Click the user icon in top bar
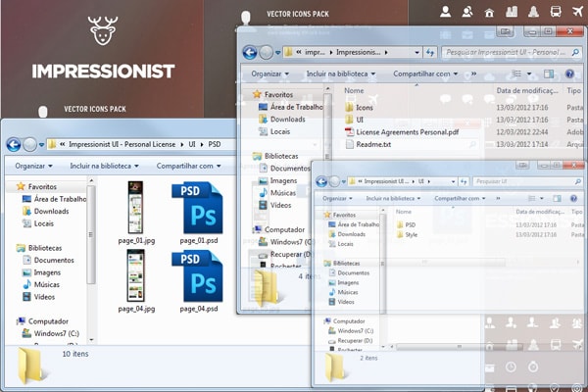This screenshot has width=588, height=392. point(446,12)
